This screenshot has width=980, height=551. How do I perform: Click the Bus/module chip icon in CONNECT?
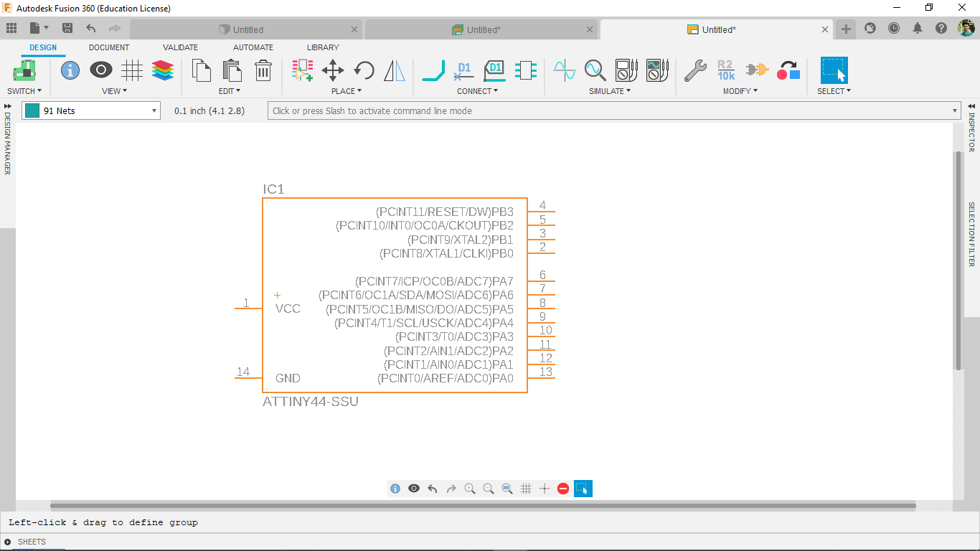525,70
